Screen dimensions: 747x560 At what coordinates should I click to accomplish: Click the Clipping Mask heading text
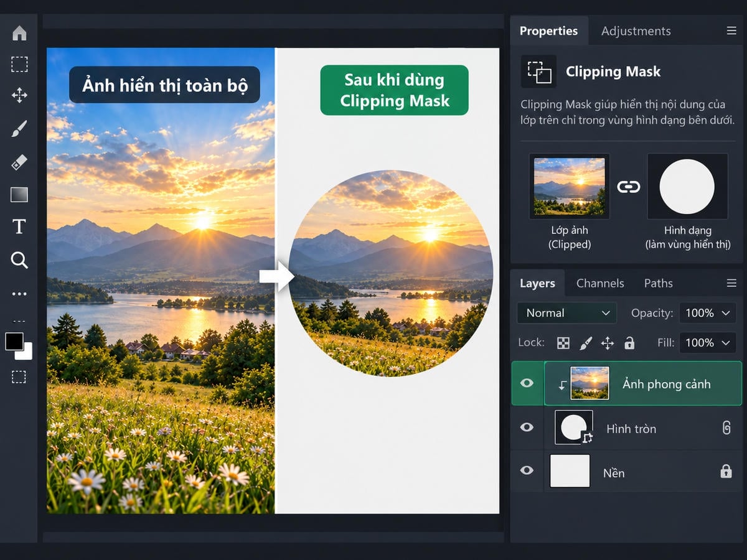point(613,72)
